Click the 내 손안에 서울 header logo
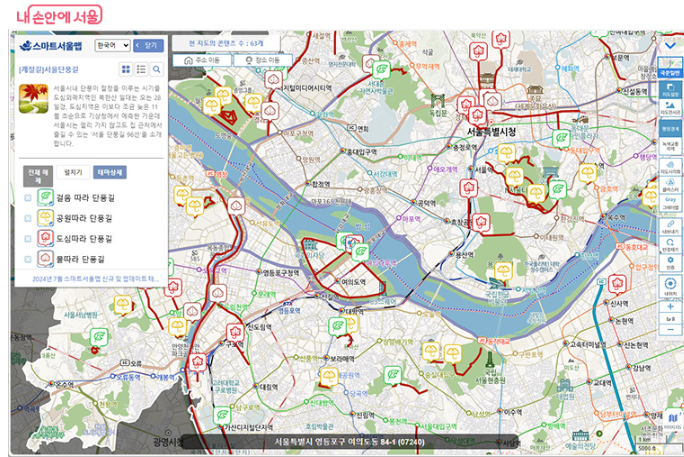 tap(60, 15)
